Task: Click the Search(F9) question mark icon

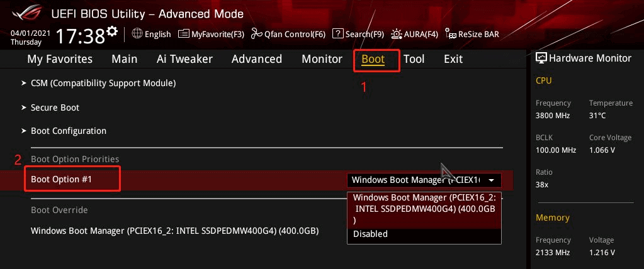Action: [x=337, y=34]
